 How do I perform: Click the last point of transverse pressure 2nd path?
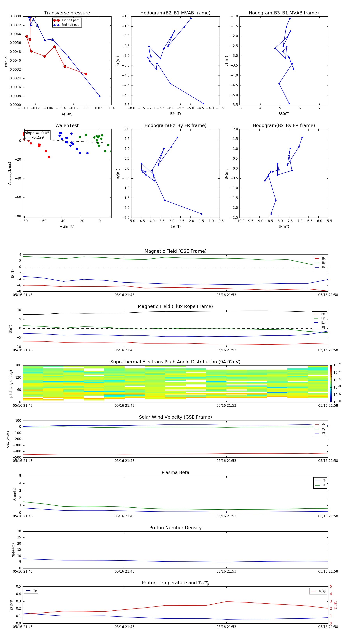click(x=99, y=96)
